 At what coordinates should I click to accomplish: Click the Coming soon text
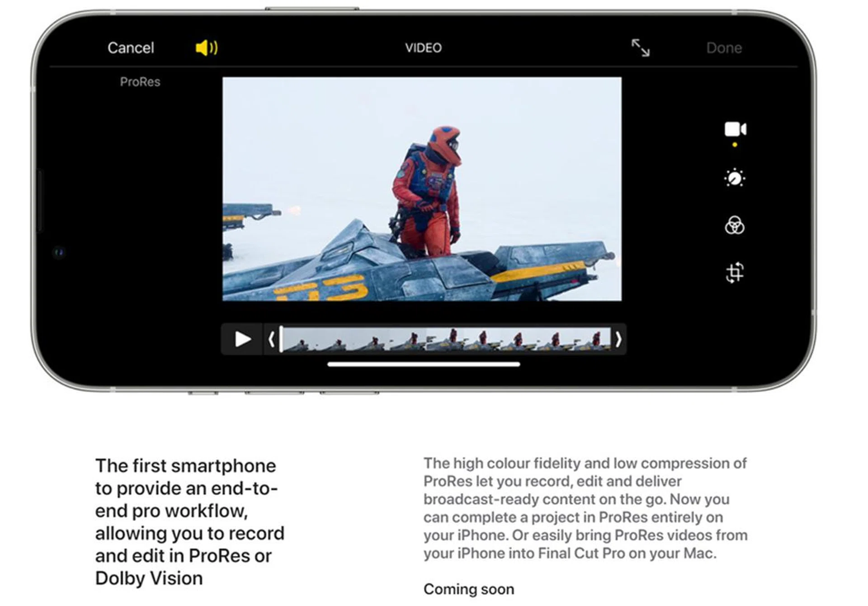tap(469, 589)
